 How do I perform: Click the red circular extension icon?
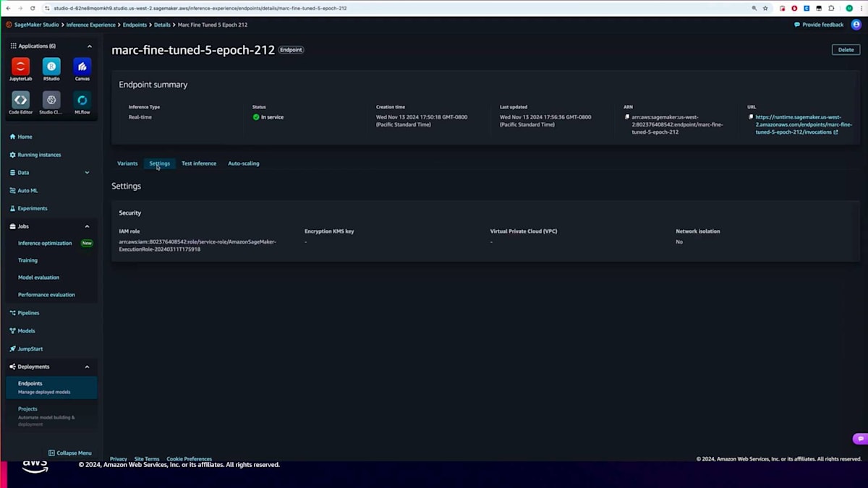[795, 8]
